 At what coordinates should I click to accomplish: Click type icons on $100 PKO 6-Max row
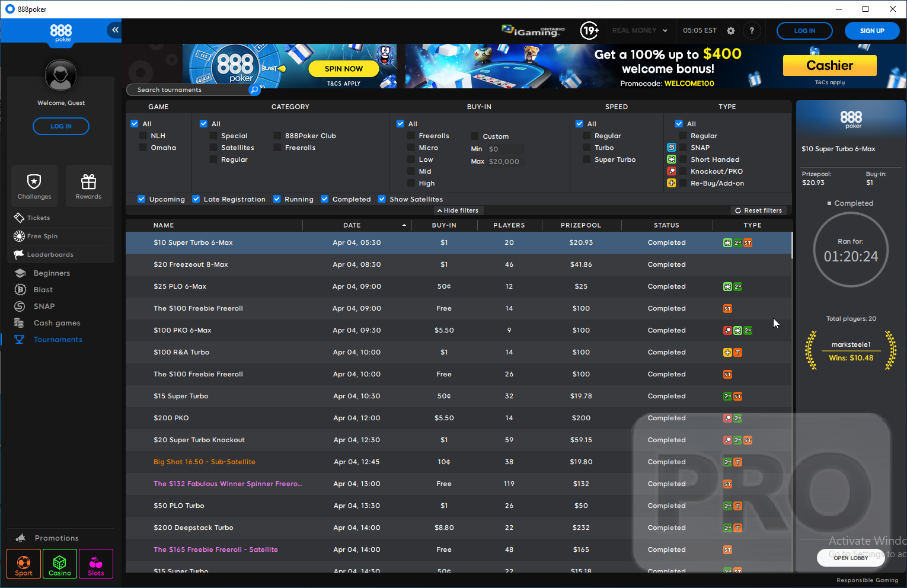coord(737,330)
